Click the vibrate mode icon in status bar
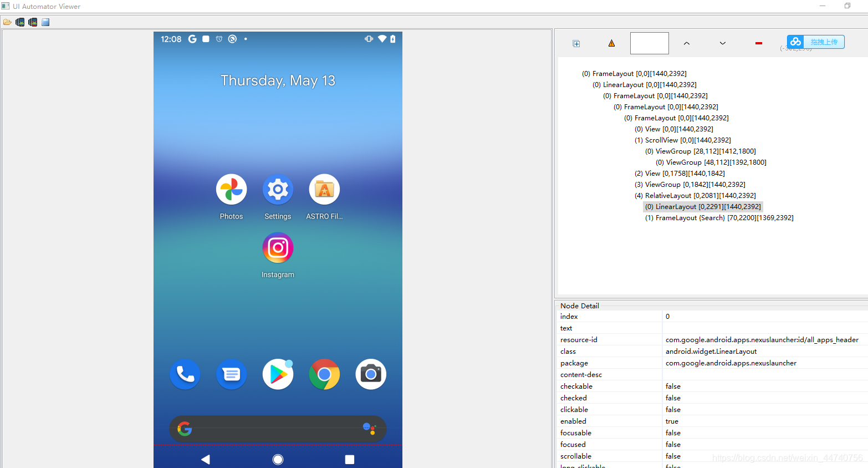Viewport: 868px width, 468px height. click(x=369, y=39)
